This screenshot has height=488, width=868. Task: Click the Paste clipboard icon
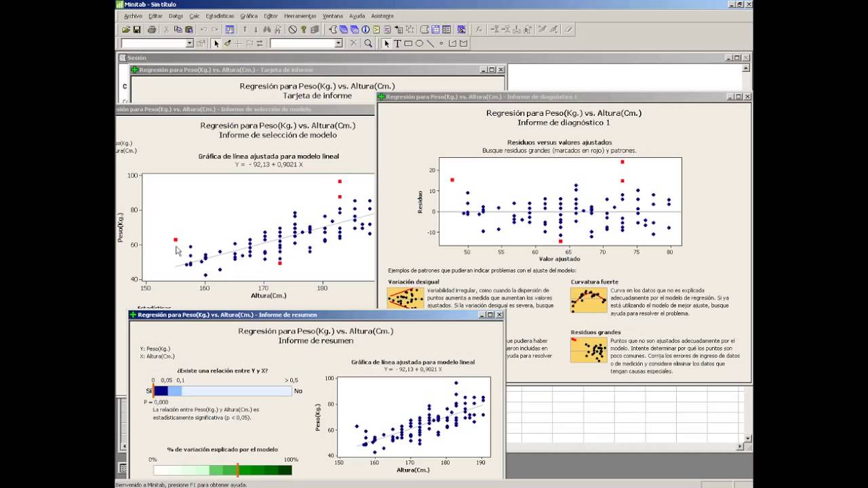189,29
